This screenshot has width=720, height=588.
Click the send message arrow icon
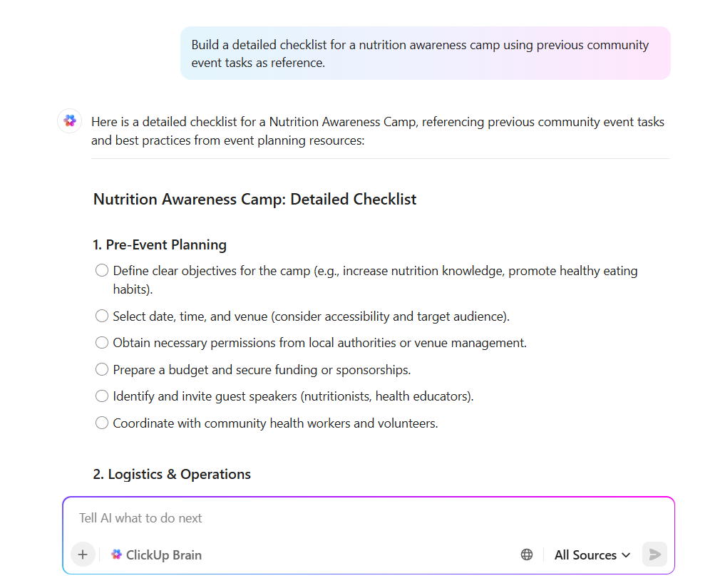coord(654,554)
